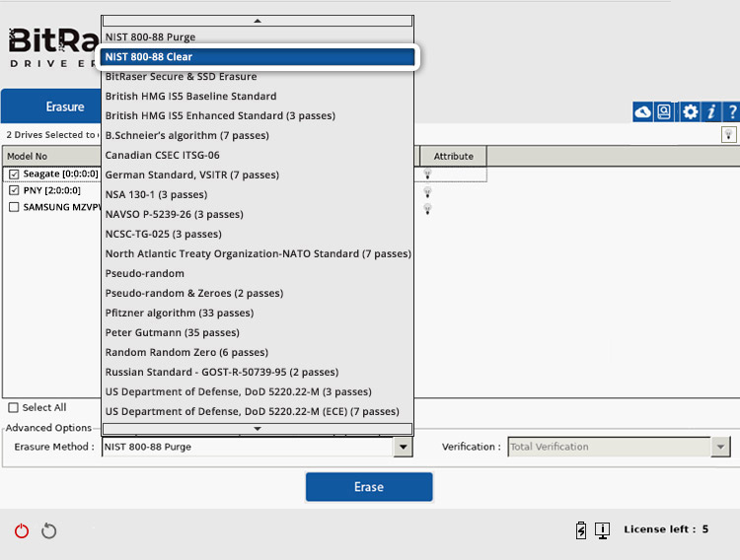Open the help question mark icon
Screen dimensions: 740x560
point(731,111)
